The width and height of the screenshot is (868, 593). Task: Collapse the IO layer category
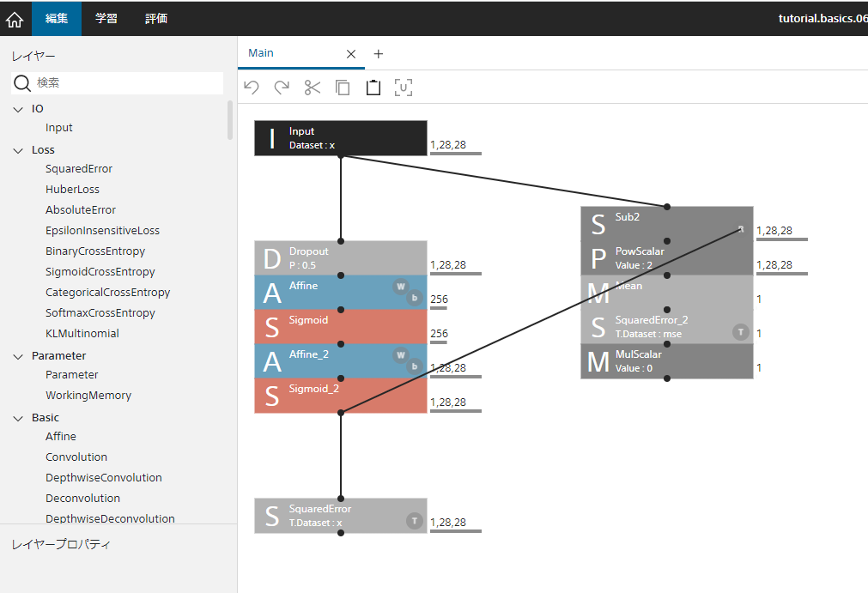[19, 109]
